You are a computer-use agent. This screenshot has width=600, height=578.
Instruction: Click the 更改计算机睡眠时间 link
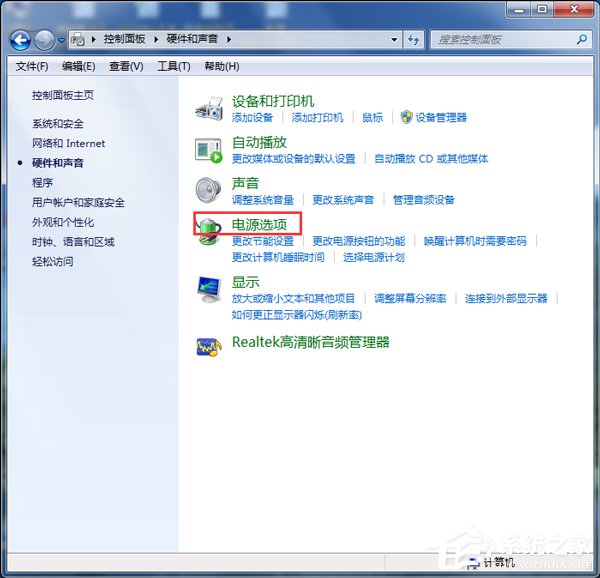tap(278, 257)
